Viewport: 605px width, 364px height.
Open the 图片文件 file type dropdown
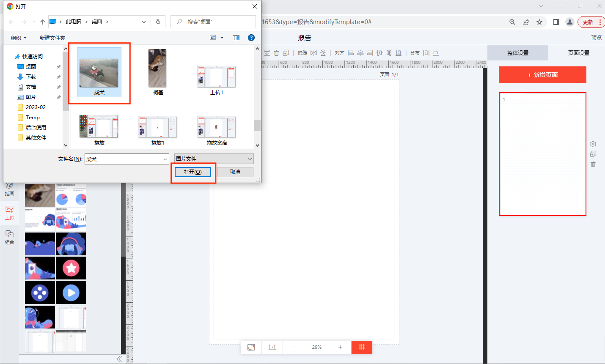coord(214,159)
